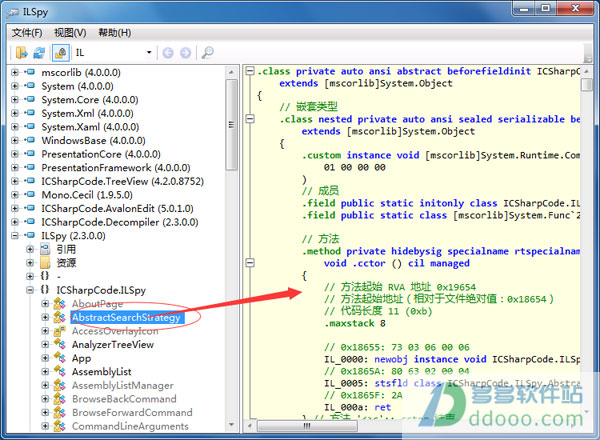Click the App class icon
The height and width of the screenshot is (440, 600).
pyautogui.click(x=60, y=358)
